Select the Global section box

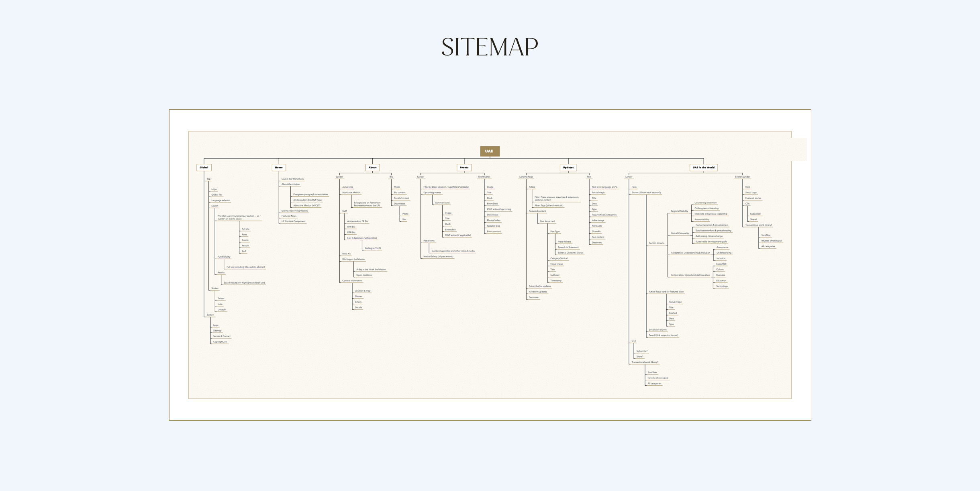tap(204, 168)
